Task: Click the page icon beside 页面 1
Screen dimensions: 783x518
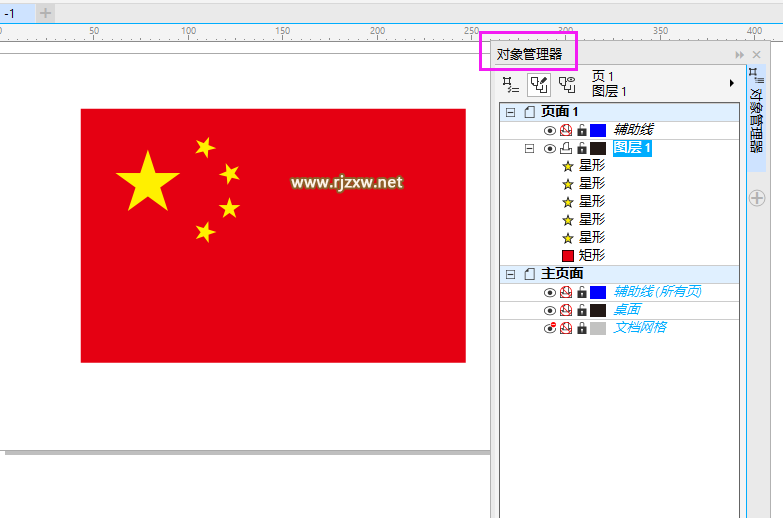Action: pos(529,112)
